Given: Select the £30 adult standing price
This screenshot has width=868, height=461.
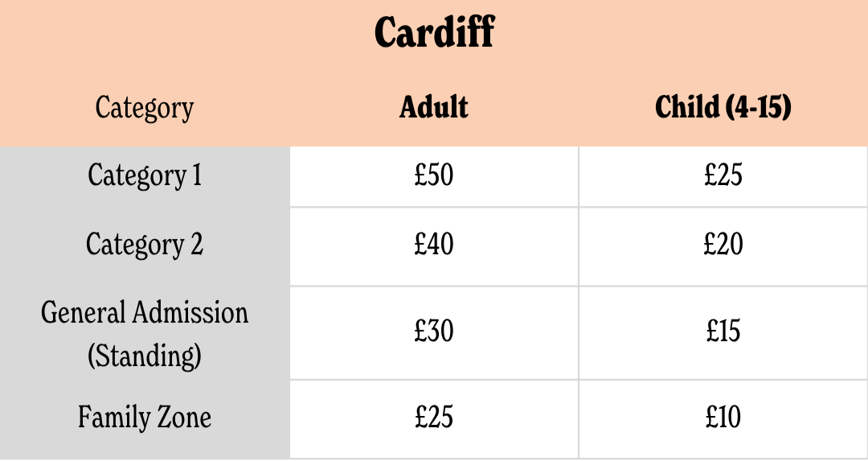Looking at the screenshot, I should [x=434, y=331].
